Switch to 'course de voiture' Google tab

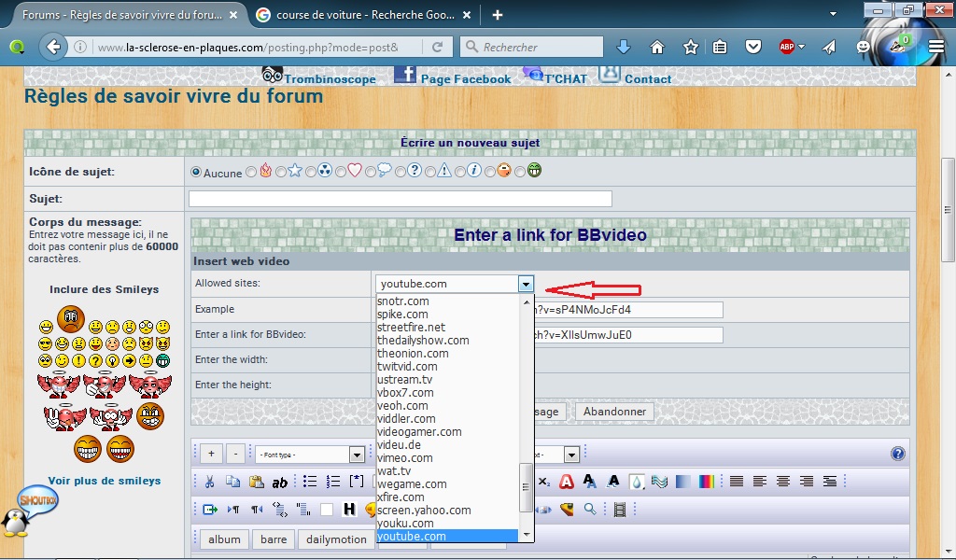[x=364, y=15]
